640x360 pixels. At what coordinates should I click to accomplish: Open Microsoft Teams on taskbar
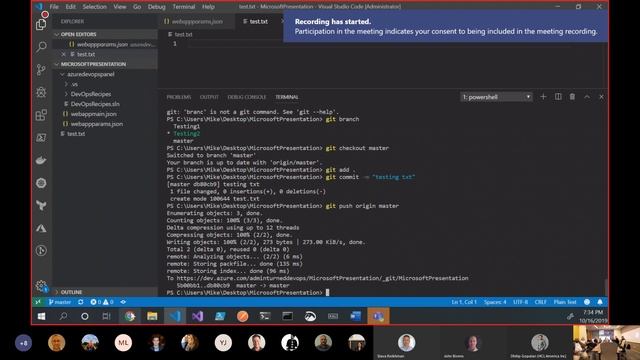pyautogui.click(x=378, y=316)
